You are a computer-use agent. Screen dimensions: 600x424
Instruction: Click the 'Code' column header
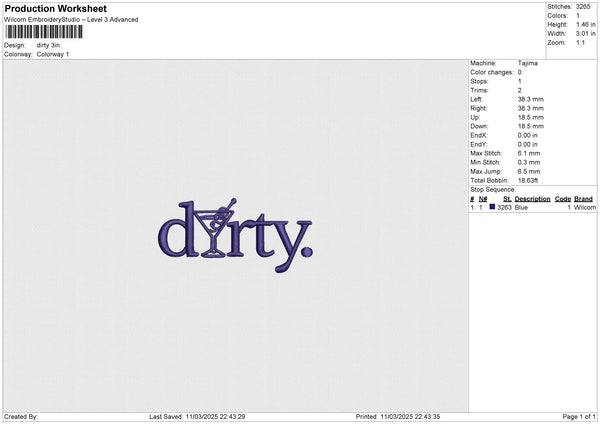click(x=563, y=199)
